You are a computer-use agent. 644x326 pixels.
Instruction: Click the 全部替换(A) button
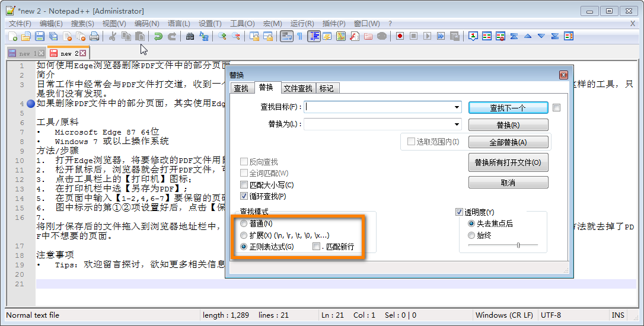point(508,142)
